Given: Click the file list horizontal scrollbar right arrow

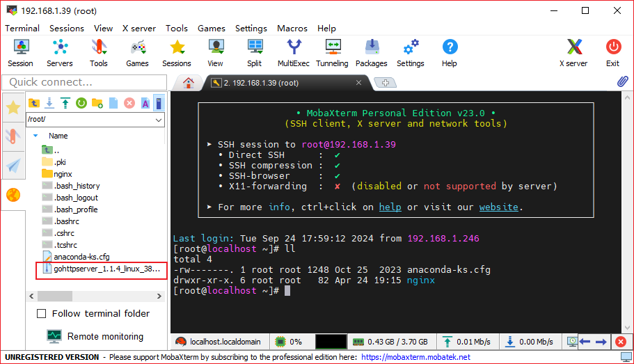Looking at the screenshot, I should coord(159,296).
